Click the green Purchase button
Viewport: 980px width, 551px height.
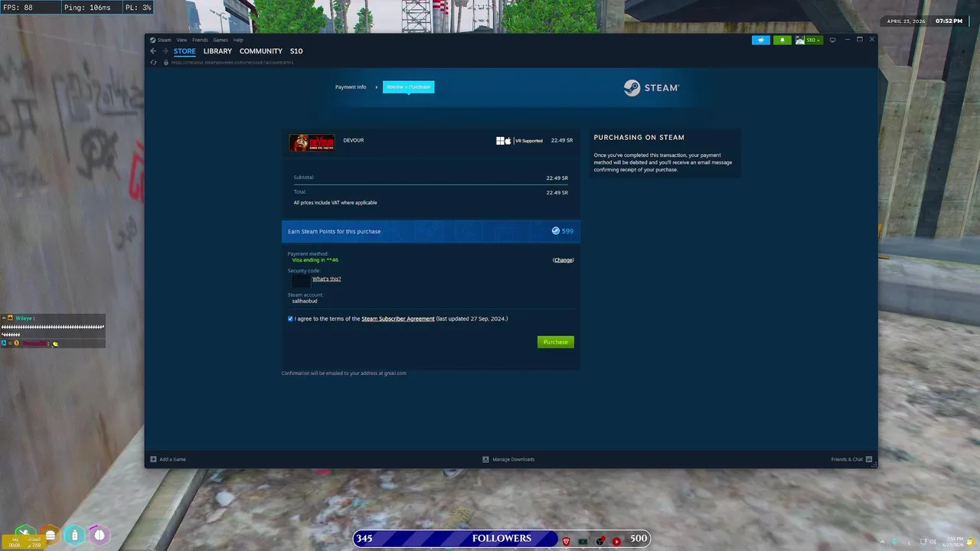coord(555,342)
